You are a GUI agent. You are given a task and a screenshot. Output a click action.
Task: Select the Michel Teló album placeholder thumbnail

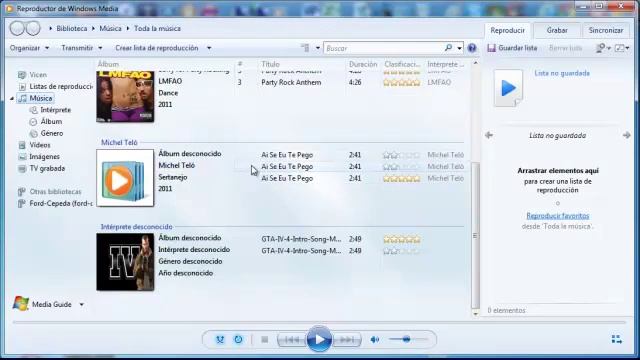pos(125,178)
